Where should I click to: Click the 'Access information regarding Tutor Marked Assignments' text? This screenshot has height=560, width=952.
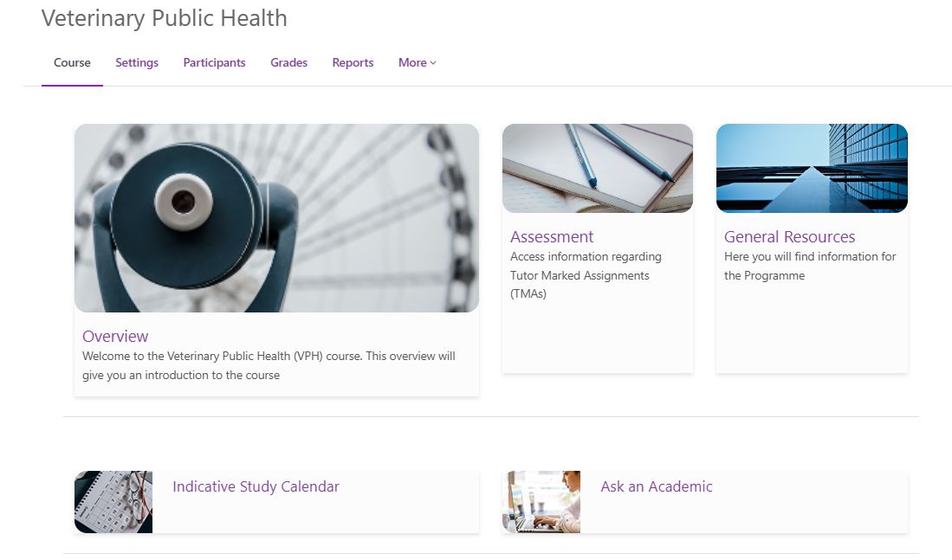pyautogui.click(x=586, y=275)
